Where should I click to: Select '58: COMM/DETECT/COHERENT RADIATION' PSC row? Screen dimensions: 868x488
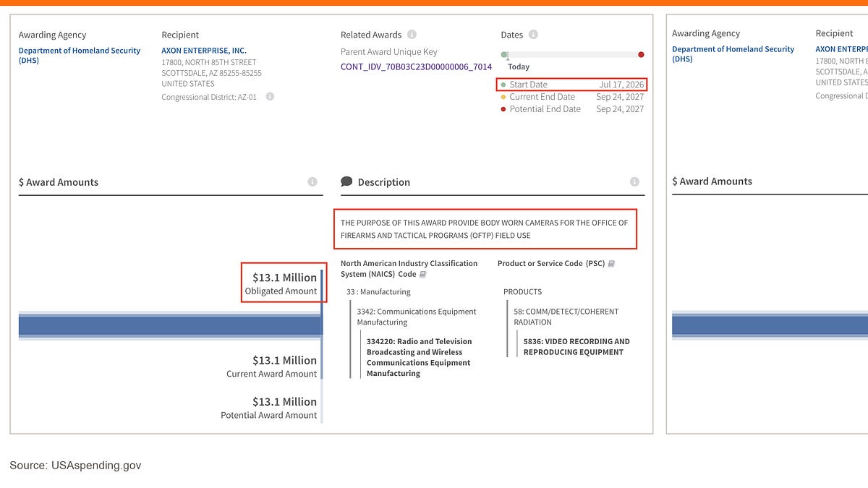[566, 317]
